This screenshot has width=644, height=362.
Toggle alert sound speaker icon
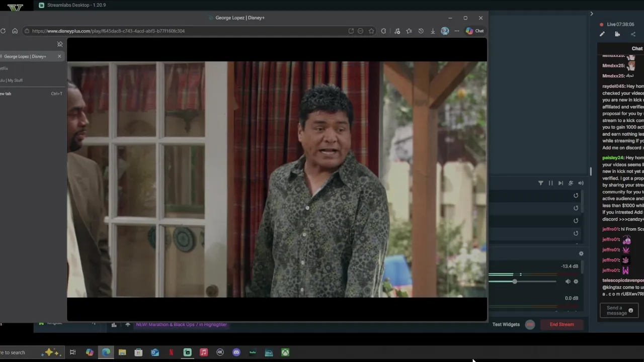(x=581, y=183)
